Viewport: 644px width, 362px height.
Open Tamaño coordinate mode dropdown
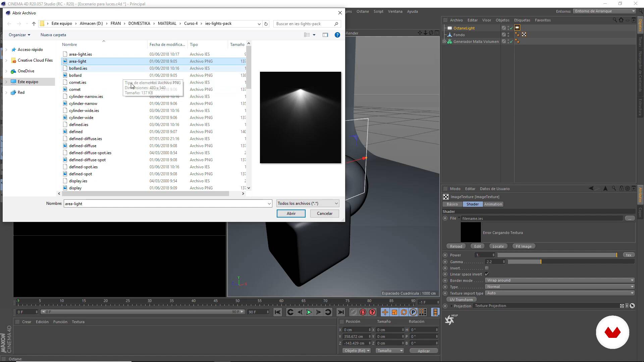[x=390, y=351]
